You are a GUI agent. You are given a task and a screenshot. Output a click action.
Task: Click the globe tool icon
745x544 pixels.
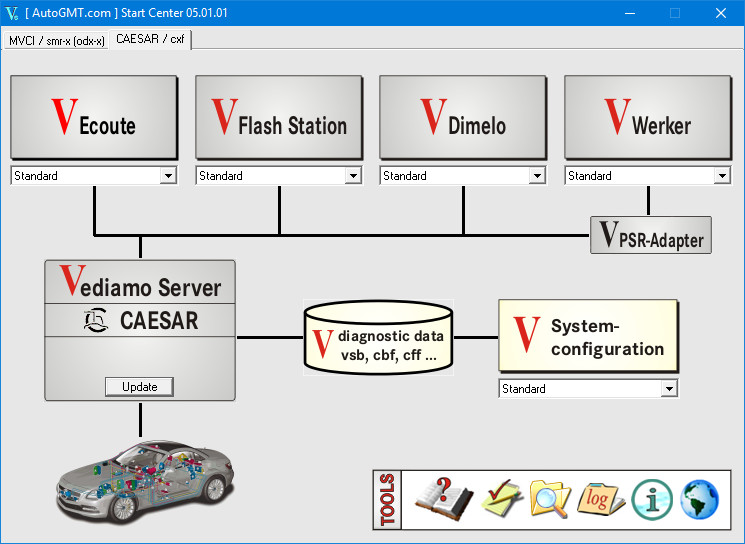[699, 499]
